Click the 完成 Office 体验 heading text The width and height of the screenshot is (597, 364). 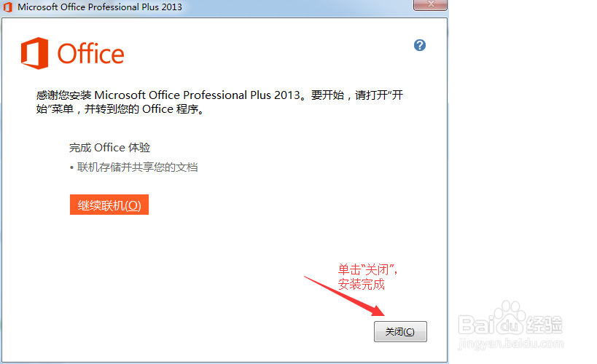tap(109, 148)
